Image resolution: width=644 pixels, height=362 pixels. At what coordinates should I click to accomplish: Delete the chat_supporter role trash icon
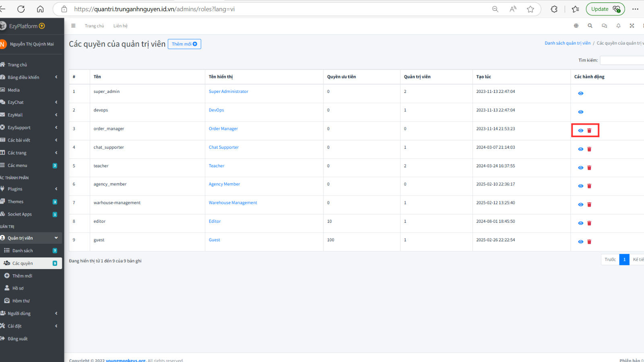pyautogui.click(x=589, y=149)
